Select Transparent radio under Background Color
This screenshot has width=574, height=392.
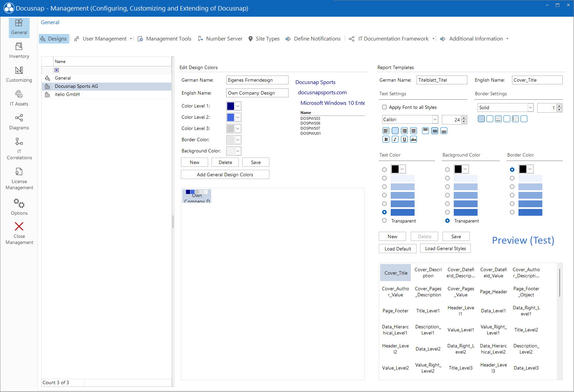(x=448, y=220)
